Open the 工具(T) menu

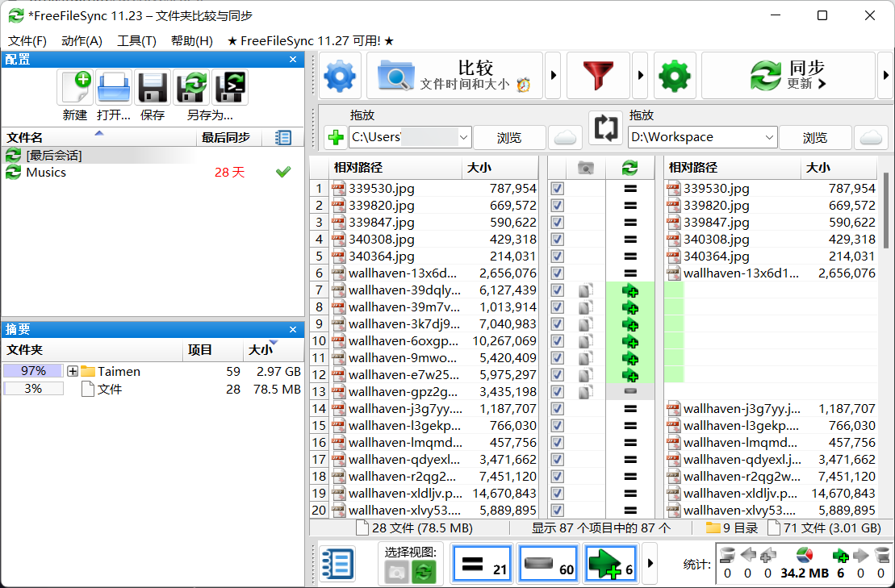(136, 41)
